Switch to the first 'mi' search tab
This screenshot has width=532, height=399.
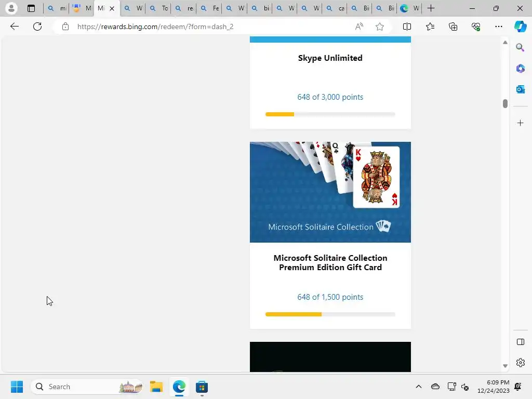56,8
